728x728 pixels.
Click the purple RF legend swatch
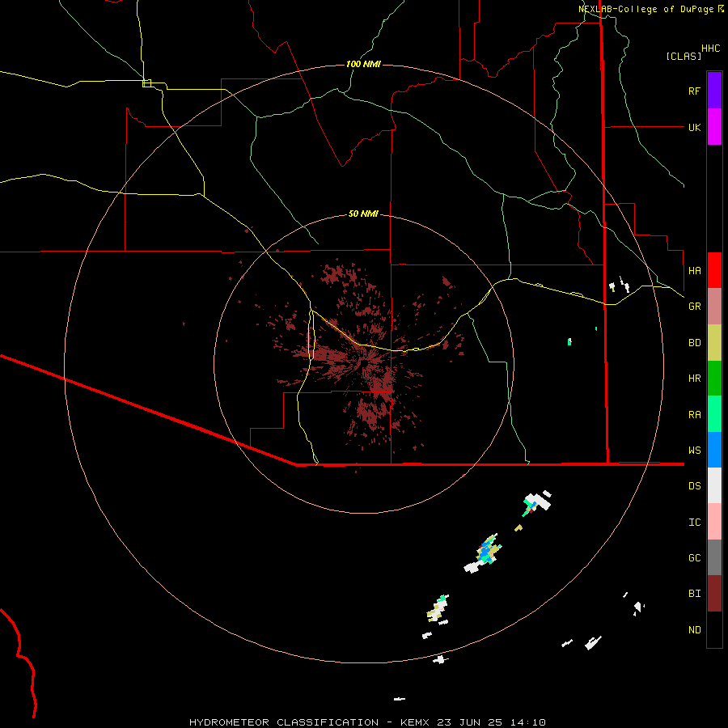click(714, 91)
